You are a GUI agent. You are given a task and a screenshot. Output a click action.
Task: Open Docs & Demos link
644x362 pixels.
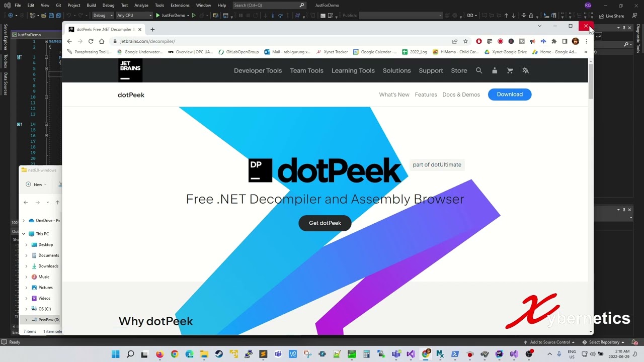point(461,95)
